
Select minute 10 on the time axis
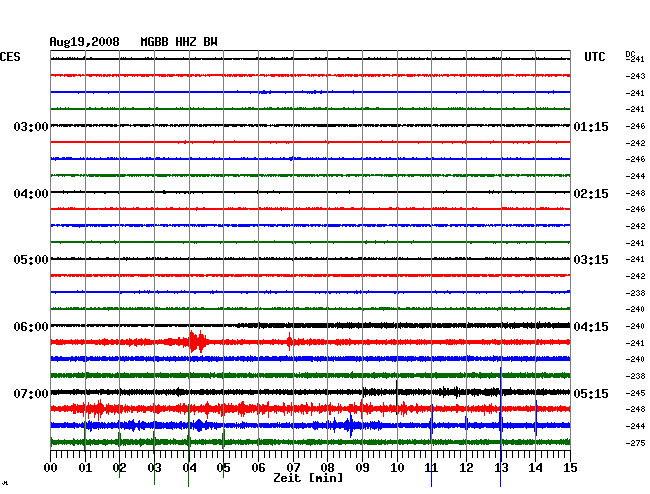397,468
